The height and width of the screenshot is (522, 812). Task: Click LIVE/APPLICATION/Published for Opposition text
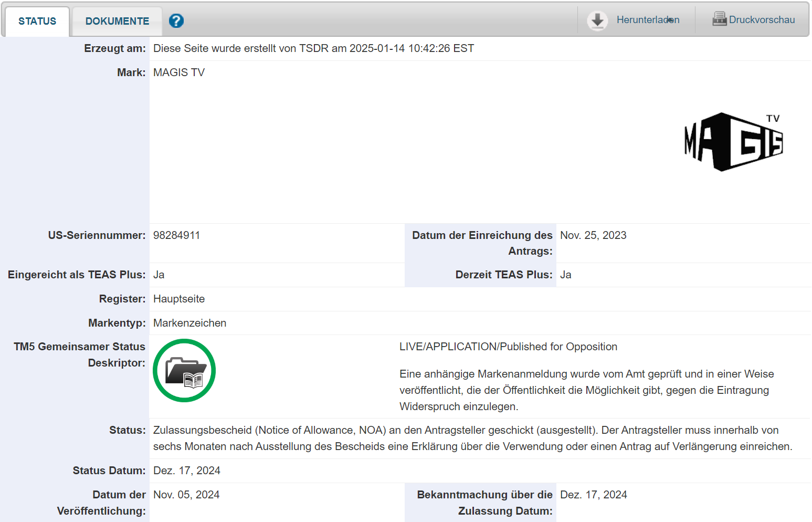[x=508, y=347]
